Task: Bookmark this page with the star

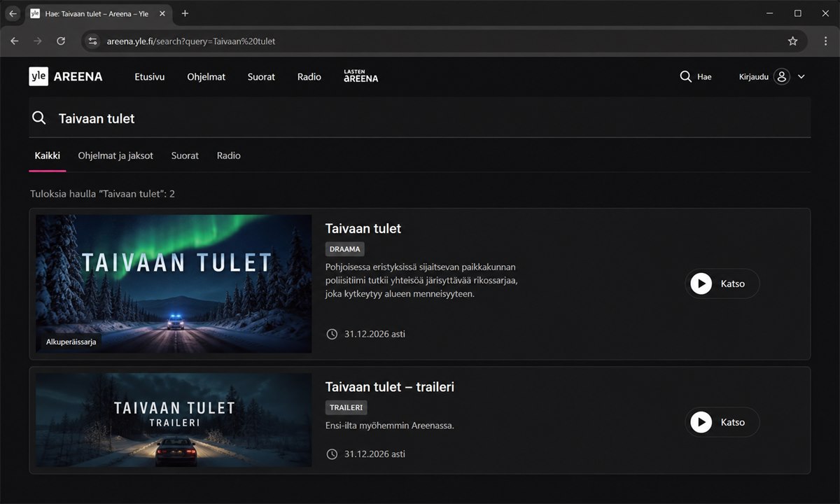Action: click(x=792, y=41)
